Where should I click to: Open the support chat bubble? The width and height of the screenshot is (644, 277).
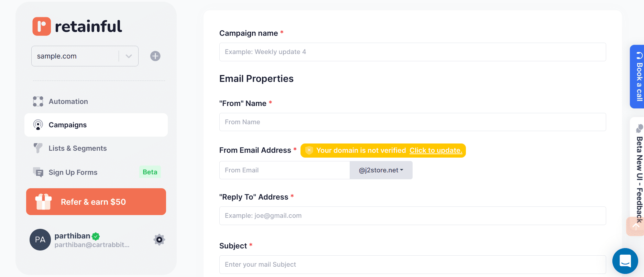click(625, 261)
